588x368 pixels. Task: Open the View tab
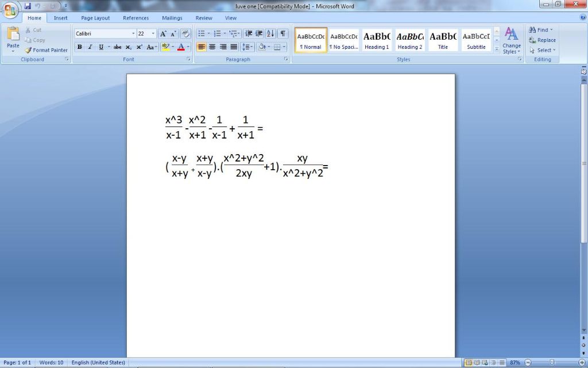[x=231, y=18]
